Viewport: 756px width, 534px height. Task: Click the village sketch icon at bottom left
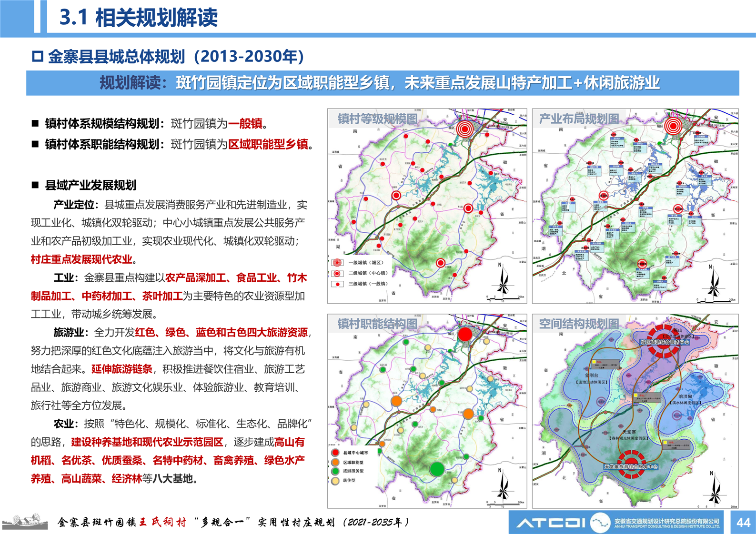(26, 522)
